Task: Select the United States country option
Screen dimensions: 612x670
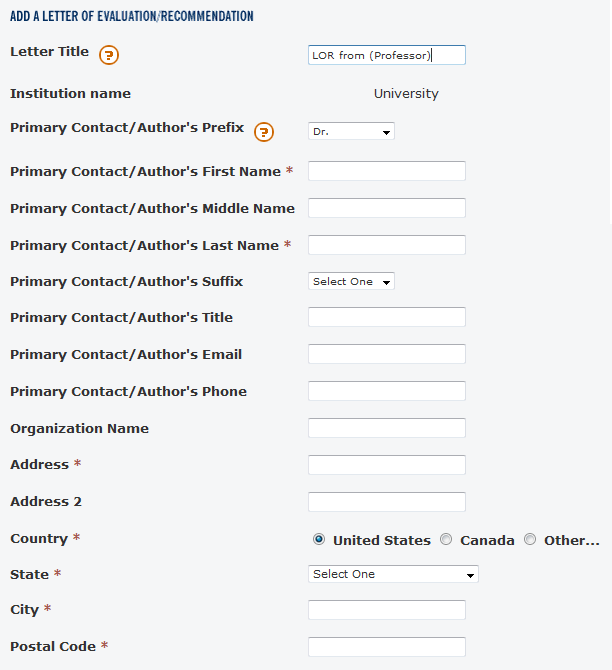Action: [x=319, y=539]
